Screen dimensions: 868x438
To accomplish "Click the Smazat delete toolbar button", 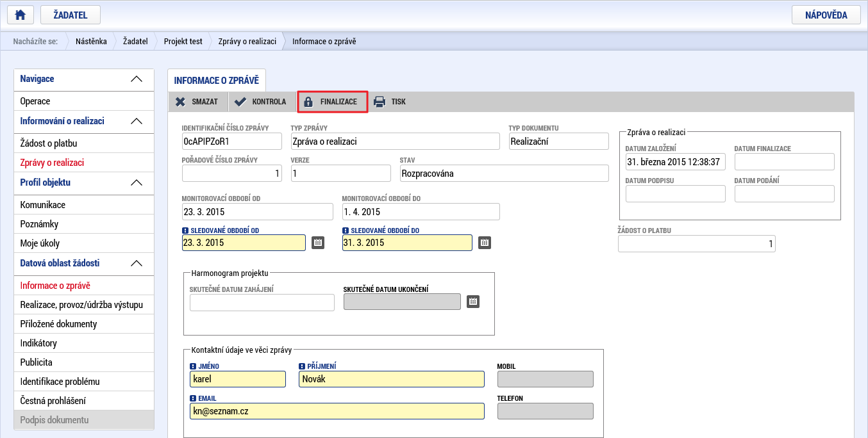I will (197, 102).
